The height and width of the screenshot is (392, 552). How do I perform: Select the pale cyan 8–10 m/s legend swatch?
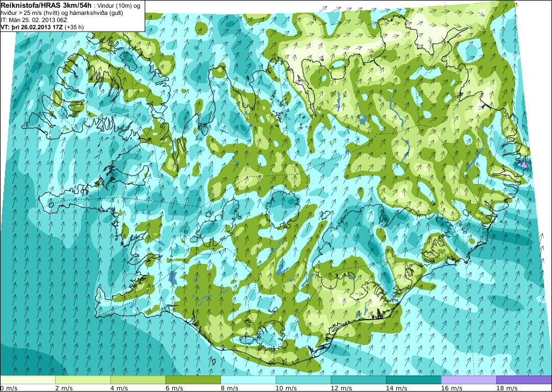pos(248,380)
